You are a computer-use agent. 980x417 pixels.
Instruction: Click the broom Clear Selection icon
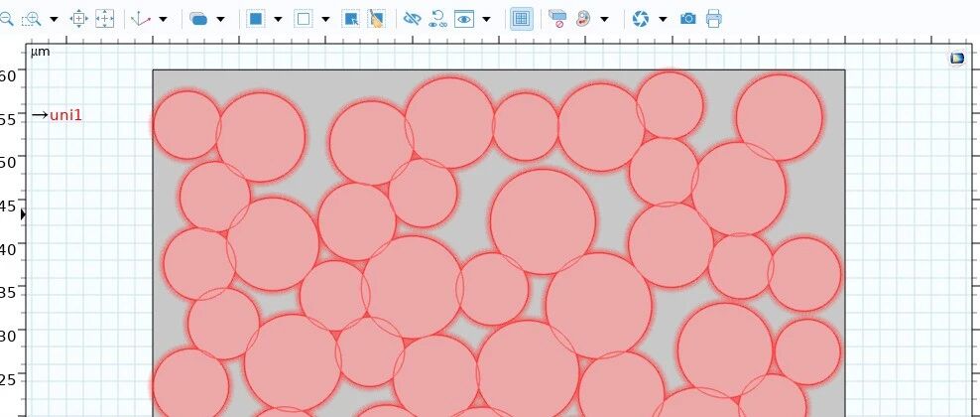pos(376,19)
